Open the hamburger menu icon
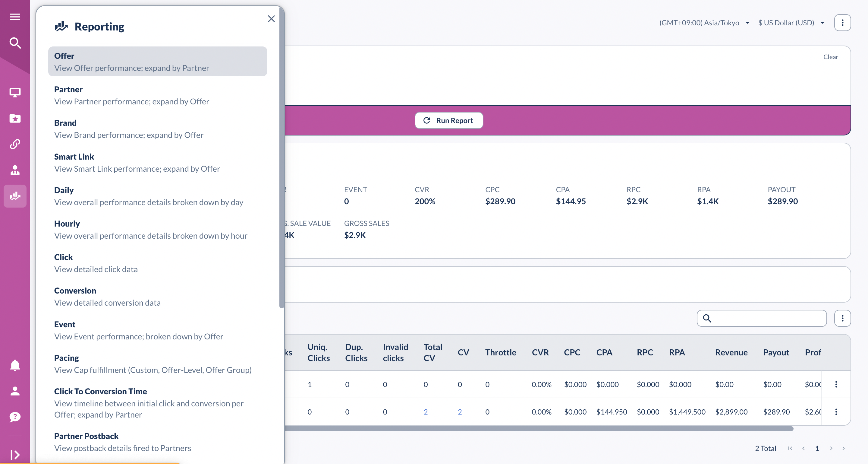The height and width of the screenshot is (464, 868). pos(15,17)
